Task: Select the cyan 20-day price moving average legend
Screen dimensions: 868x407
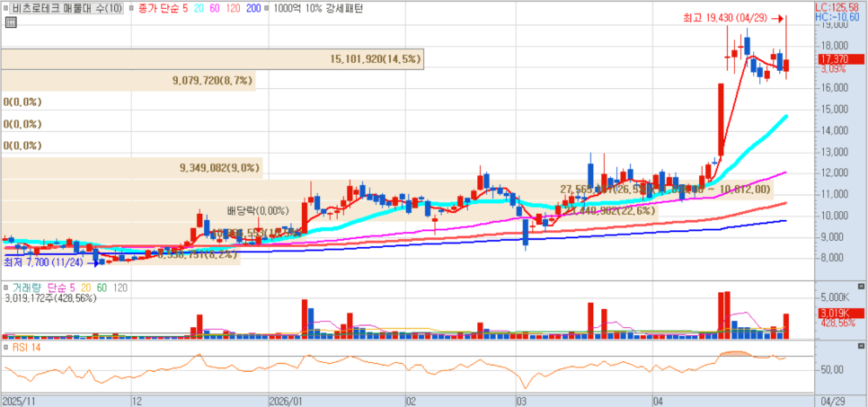Action: click(x=198, y=9)
